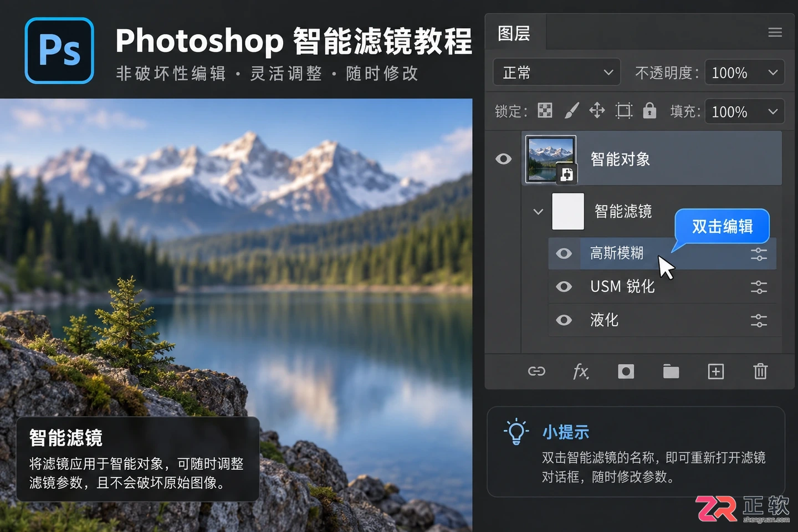Viewport: 798px width, 532px height.
Task: Open blending options for USM 锐化
Action: tap(759, 288)
